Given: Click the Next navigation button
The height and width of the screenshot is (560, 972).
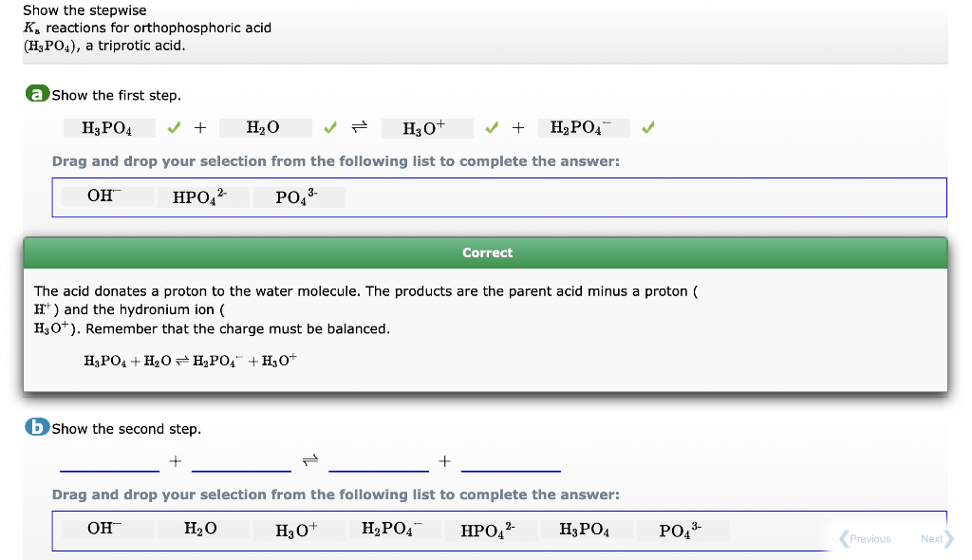Looking at the screenshot, I should (x=932, y=538).
